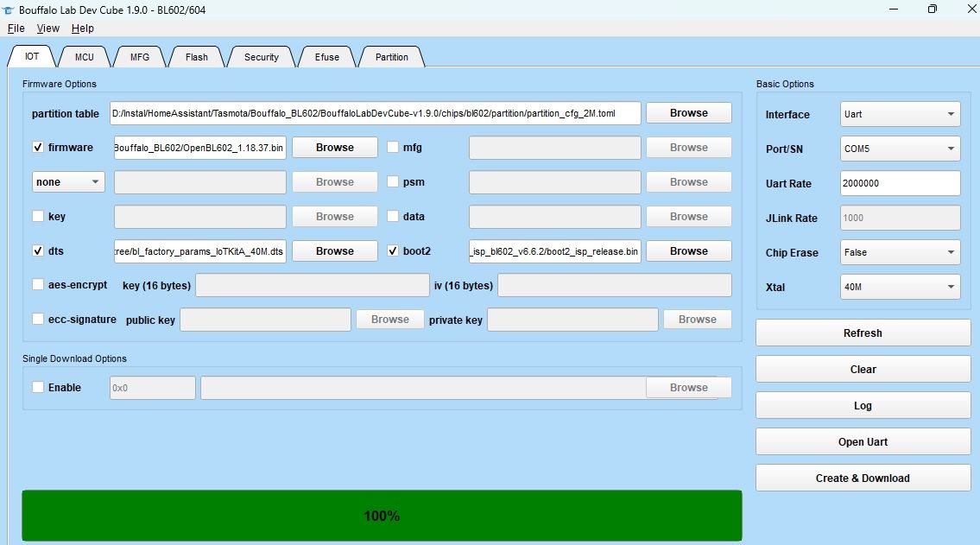Maximize the Dev Cube window
This screenshot has width=980, height=545.
[933, 10]
